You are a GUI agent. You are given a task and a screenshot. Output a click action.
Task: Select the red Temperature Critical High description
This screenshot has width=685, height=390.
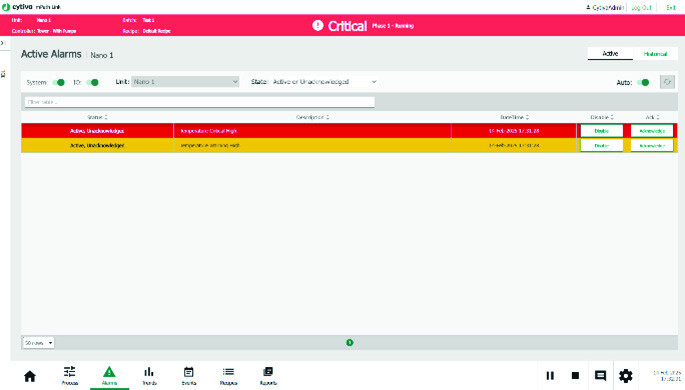coord(208,131)
